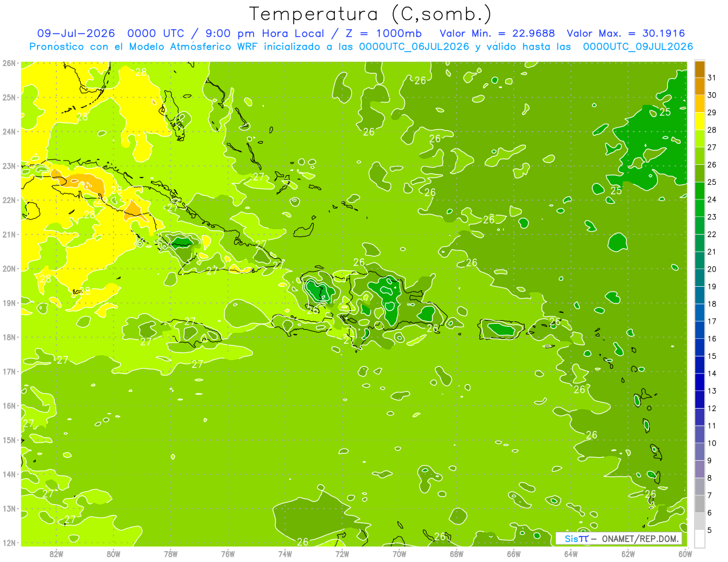The image size is (728, 562).
Task: Click the gray swatch between 6 and 7
Action: coord(699,504)
